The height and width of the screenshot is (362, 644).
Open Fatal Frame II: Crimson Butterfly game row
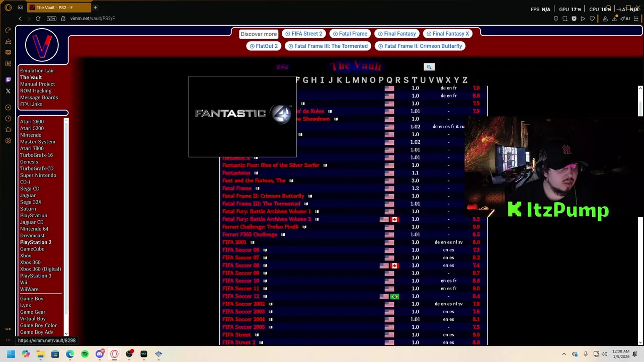coord(263,196)
